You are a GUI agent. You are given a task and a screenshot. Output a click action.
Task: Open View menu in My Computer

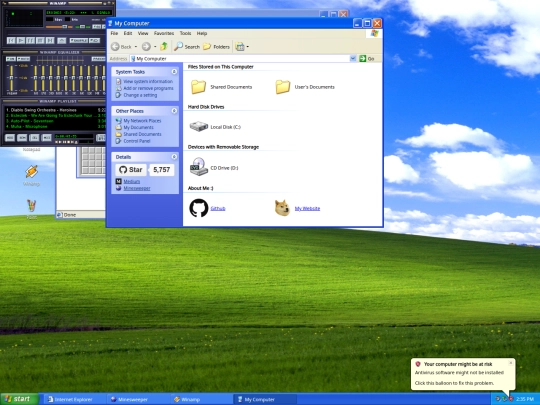click(143, 33)
